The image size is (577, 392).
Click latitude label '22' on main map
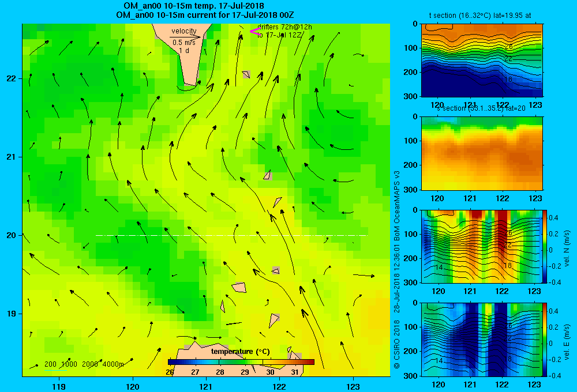pos(11,79)
